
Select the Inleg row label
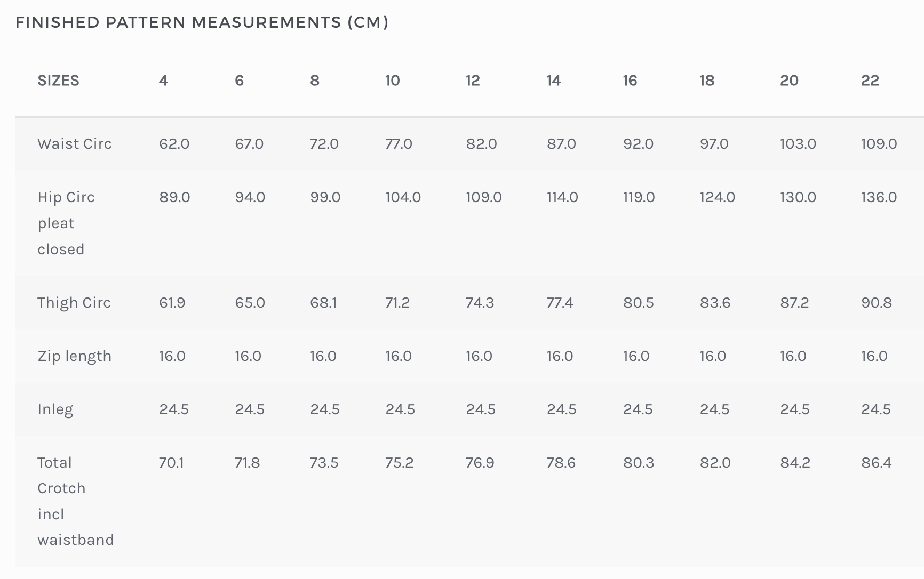pos(55,409)
